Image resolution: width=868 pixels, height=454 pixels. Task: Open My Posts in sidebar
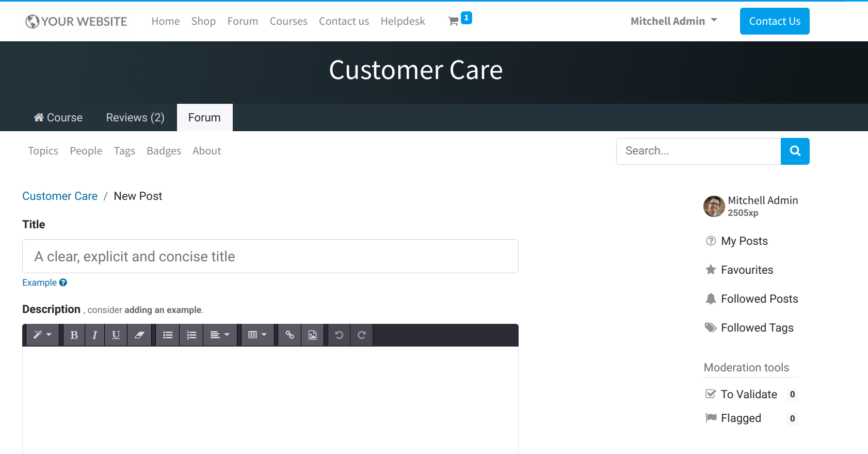pyautogui.click(x=744, y=241)
